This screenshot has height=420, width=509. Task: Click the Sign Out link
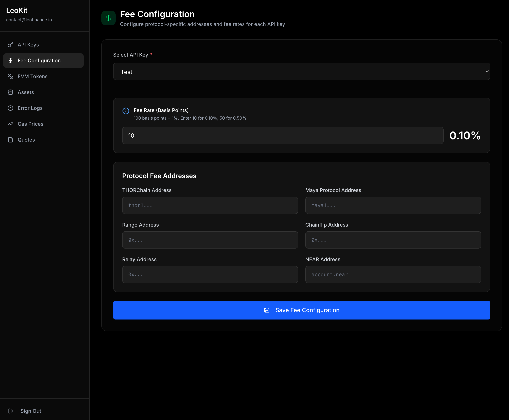(31, 411)
